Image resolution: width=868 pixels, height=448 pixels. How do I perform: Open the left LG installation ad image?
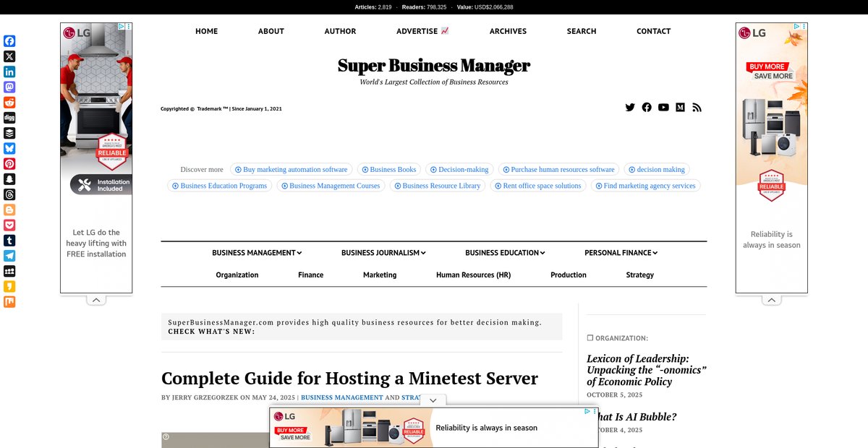[96, 158]
